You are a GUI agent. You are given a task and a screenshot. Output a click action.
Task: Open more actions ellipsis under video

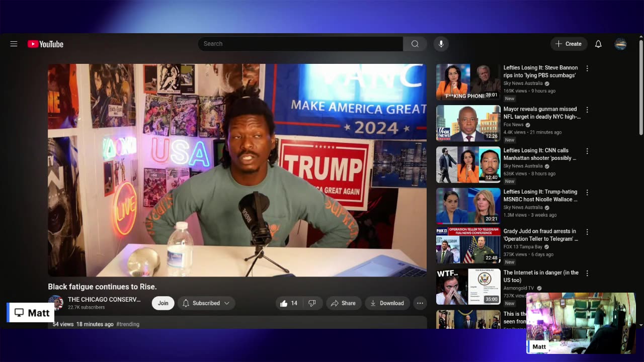[x=420, y=303]
